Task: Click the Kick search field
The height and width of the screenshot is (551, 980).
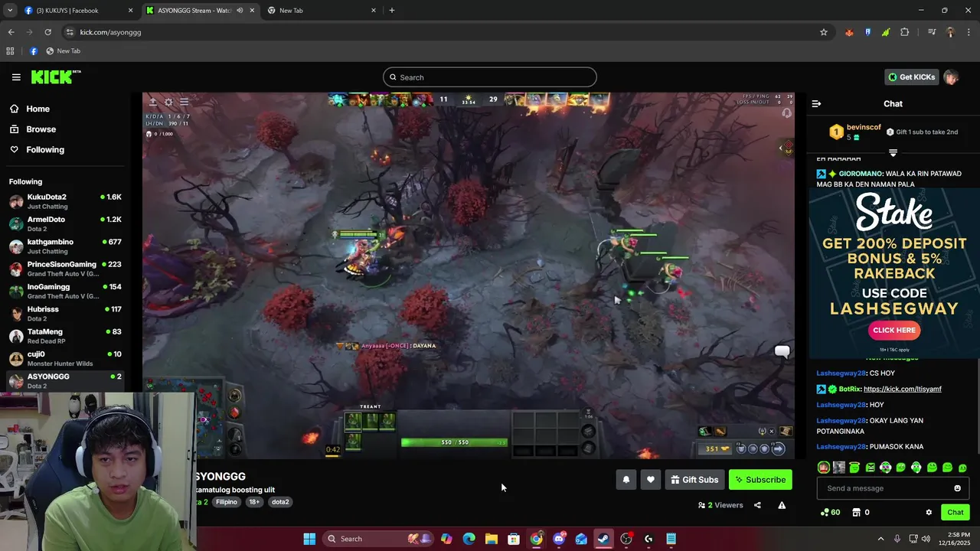Action: 490,77
